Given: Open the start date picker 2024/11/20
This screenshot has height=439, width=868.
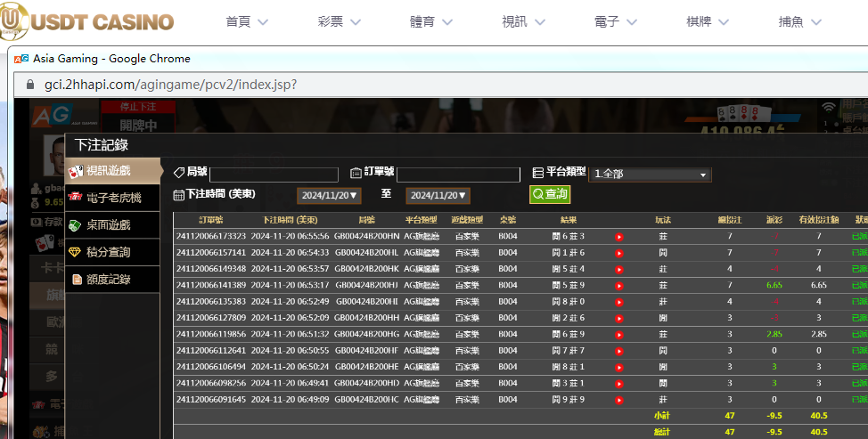Looking at the screenshot, I should [329, 195].
